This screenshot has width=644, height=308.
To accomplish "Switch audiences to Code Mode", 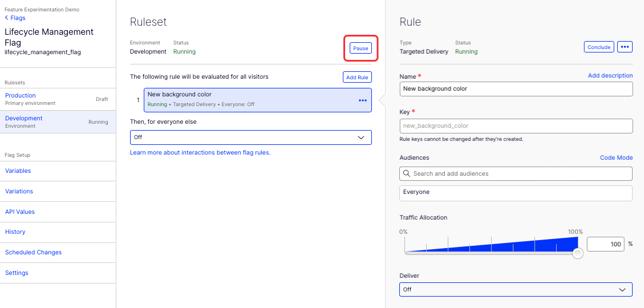I will 616,157.
